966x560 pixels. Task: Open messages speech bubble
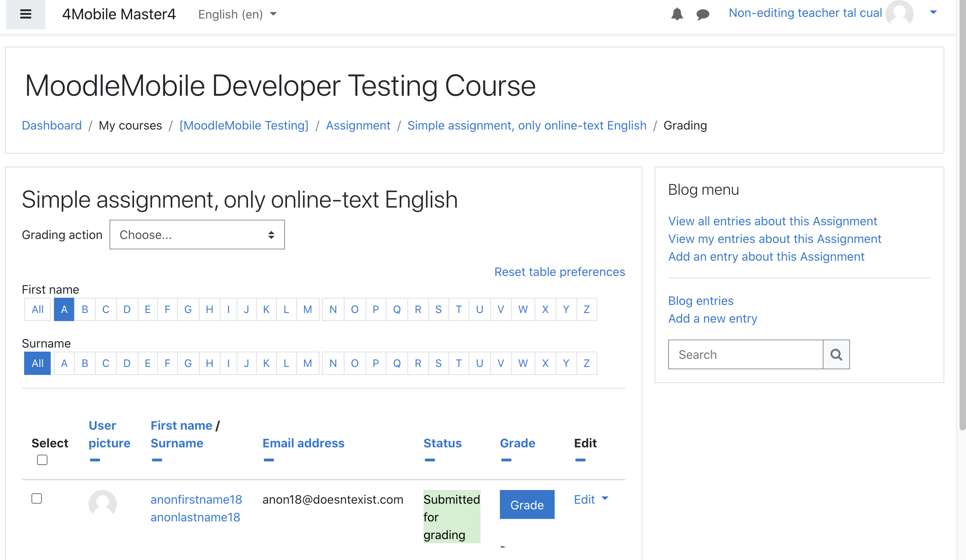[703, 14]
